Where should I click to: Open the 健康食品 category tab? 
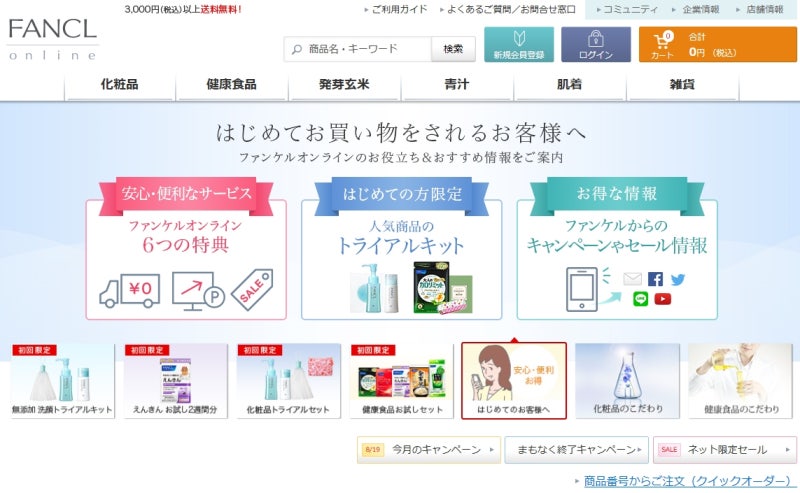point(231,85)
